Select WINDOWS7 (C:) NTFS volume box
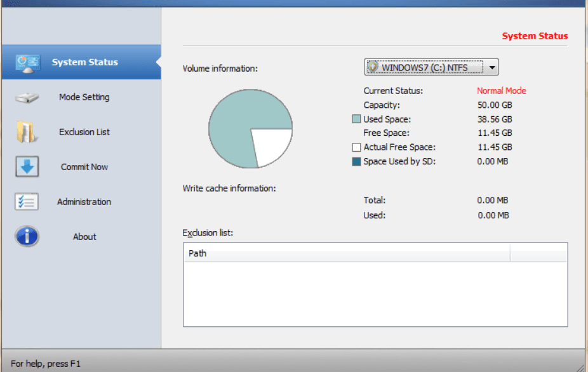 pyautogui.click(x=431, y=67)
